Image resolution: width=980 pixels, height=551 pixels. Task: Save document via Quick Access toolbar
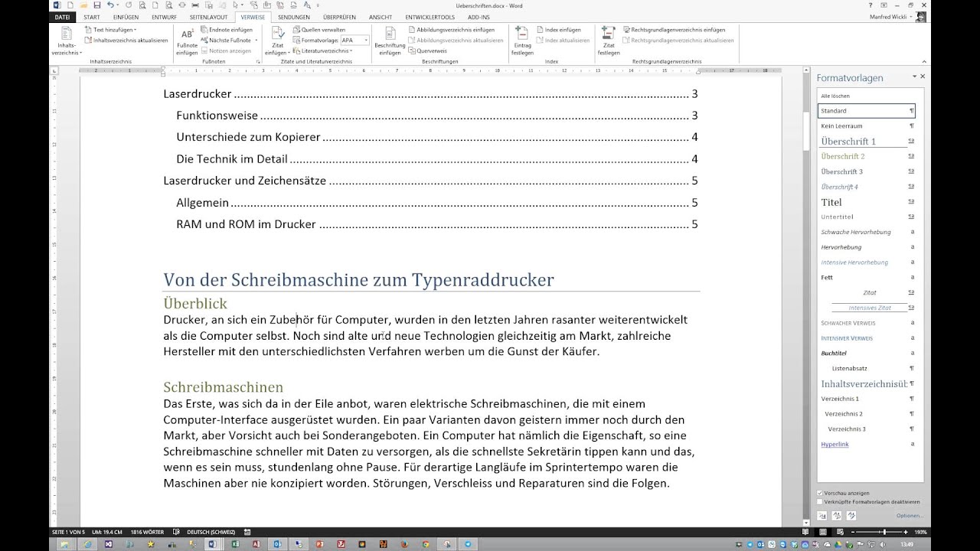[96, 5]
